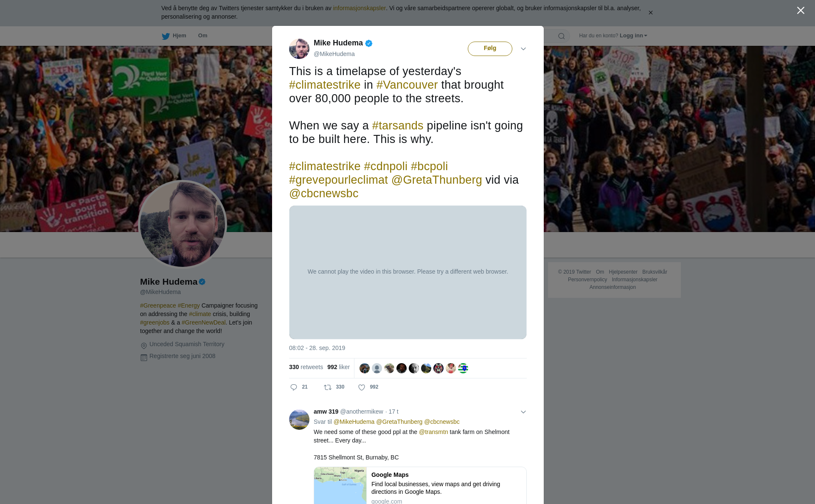
Task: Expand options chevron on amw 319 reply
Action: coord(523,412)
